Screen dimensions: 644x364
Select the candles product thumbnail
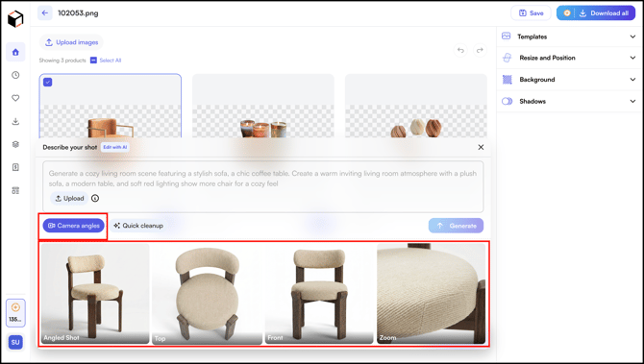click(263, 107)
